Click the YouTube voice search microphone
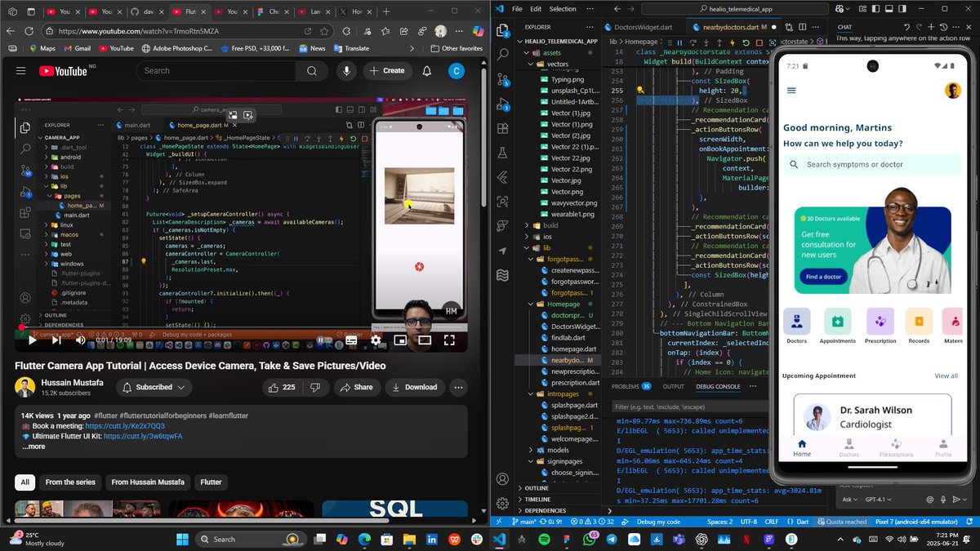Image resolution: width=980 pixels, height=551 pixels. [346, 71]
